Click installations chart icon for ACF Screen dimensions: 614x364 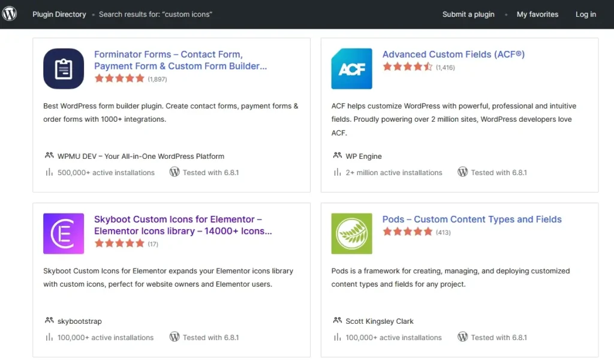click(337, 172)
